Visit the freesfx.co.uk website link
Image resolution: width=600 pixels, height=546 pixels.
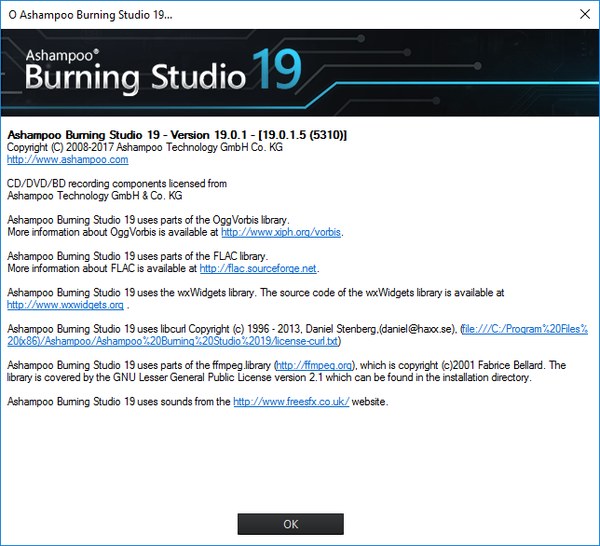point(291,401)
